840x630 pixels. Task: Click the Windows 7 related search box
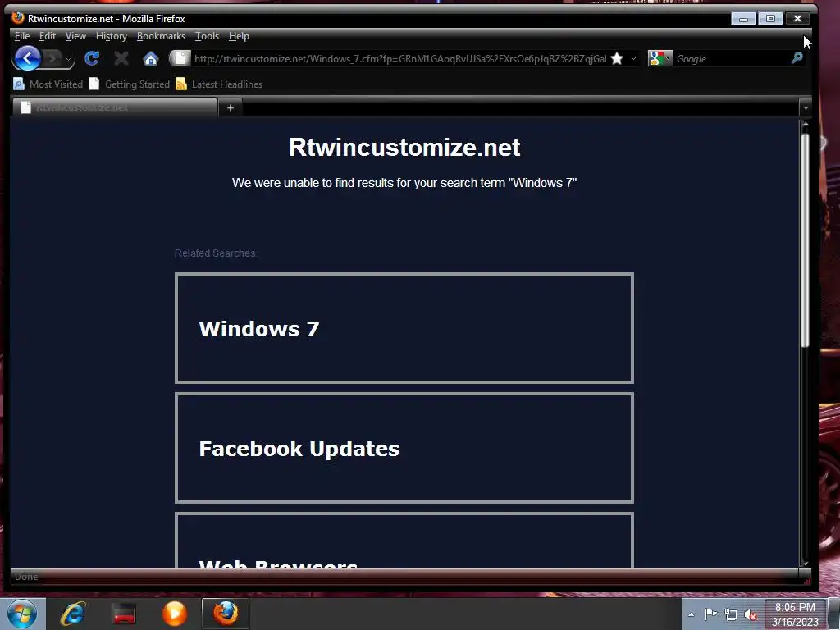(x=404, y=328)
